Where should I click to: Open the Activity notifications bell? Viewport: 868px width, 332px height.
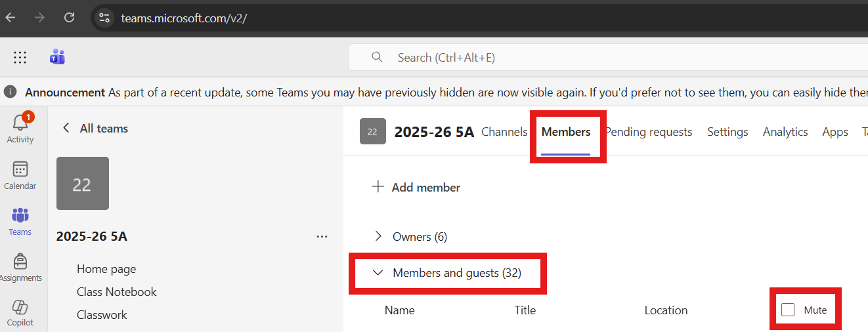(x=20, y=124)
